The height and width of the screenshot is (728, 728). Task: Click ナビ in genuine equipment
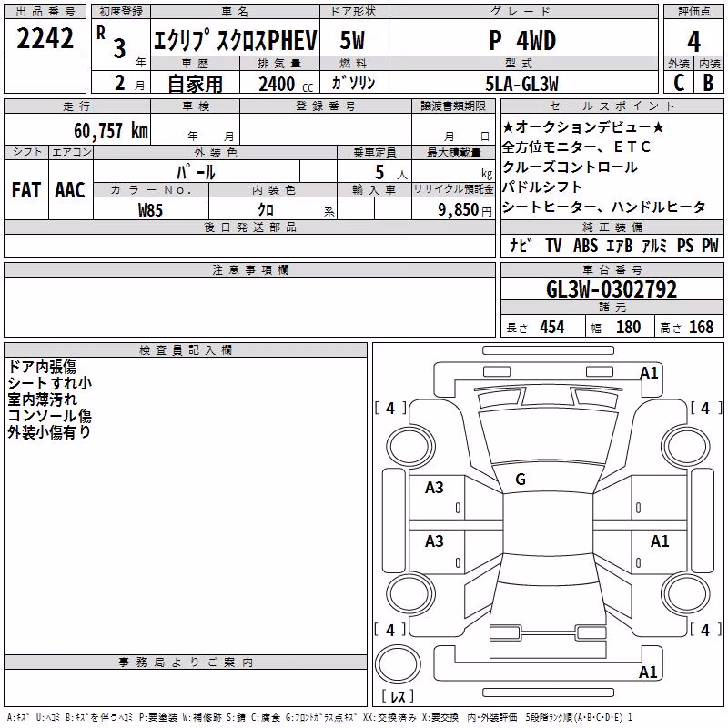point(521,245)
